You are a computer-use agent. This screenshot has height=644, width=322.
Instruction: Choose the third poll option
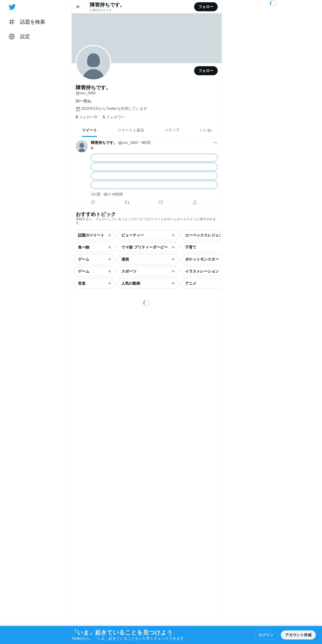154,176
